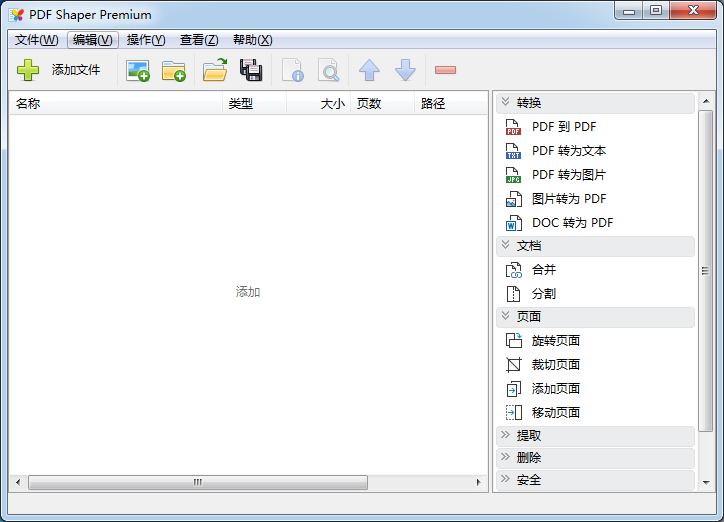The height and width of the screenshot is (522, 724).
Task: Open the 编辑(V) menu
Action: pyautogui.click(x=93, y=40)
